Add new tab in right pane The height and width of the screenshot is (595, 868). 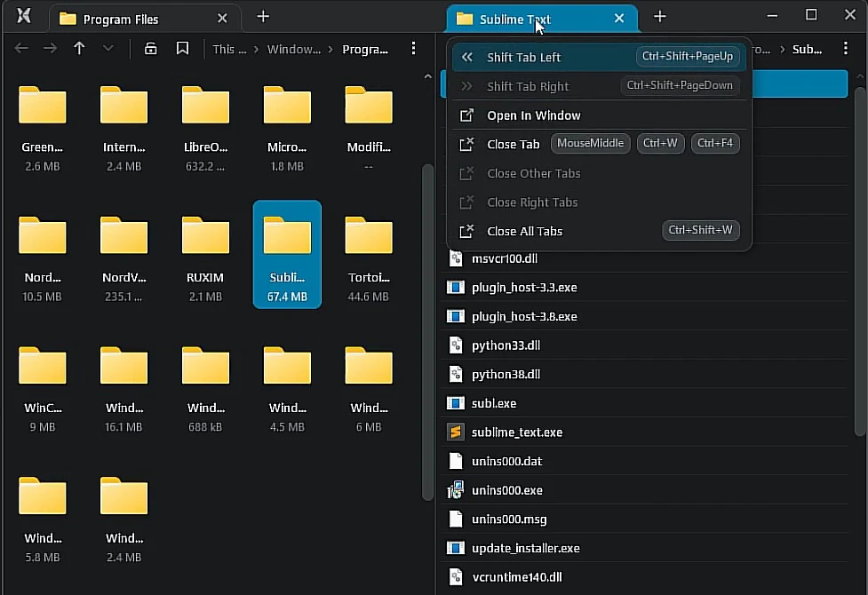pos(659,17)
